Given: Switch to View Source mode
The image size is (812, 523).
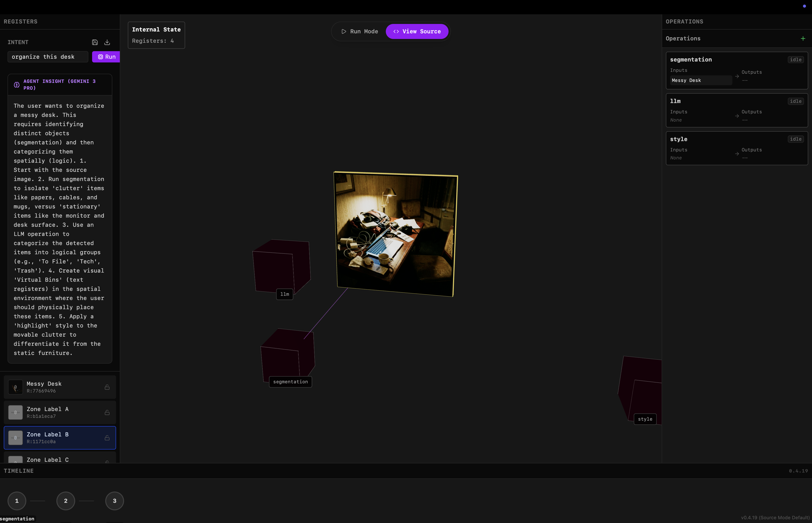Looking at the screenshot, I should pyautogui.click(x=417, y=31).
